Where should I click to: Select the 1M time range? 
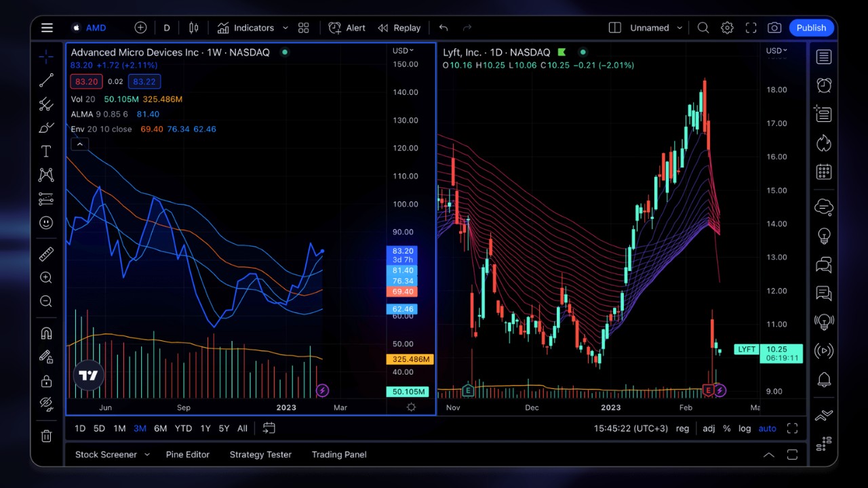(119, 428)
